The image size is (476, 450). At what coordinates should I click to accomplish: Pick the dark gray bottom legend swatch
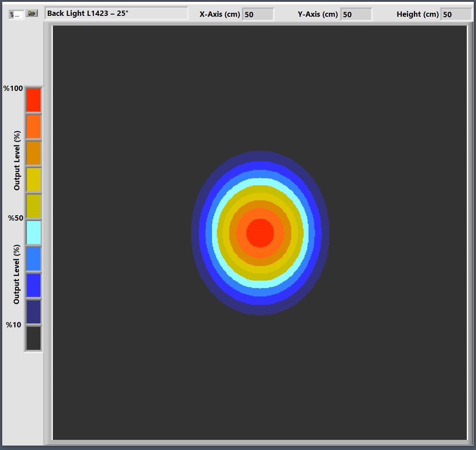(33, 338)
